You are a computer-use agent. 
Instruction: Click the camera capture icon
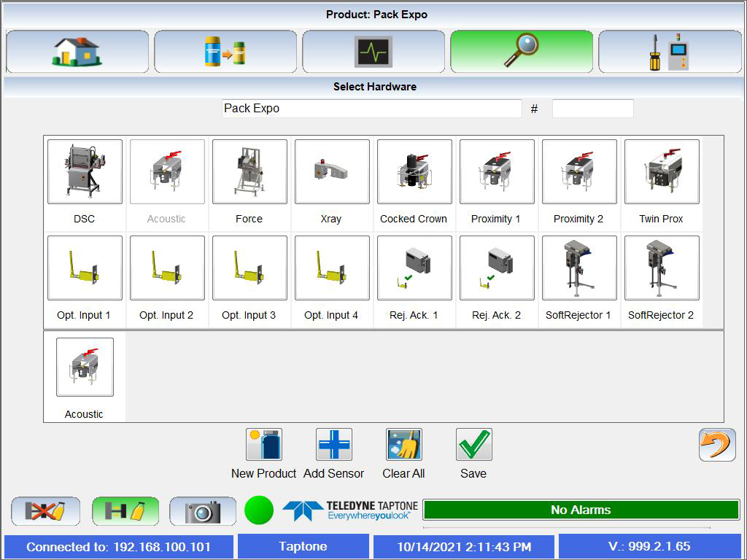pyautogui.click(x=202, y=511)
